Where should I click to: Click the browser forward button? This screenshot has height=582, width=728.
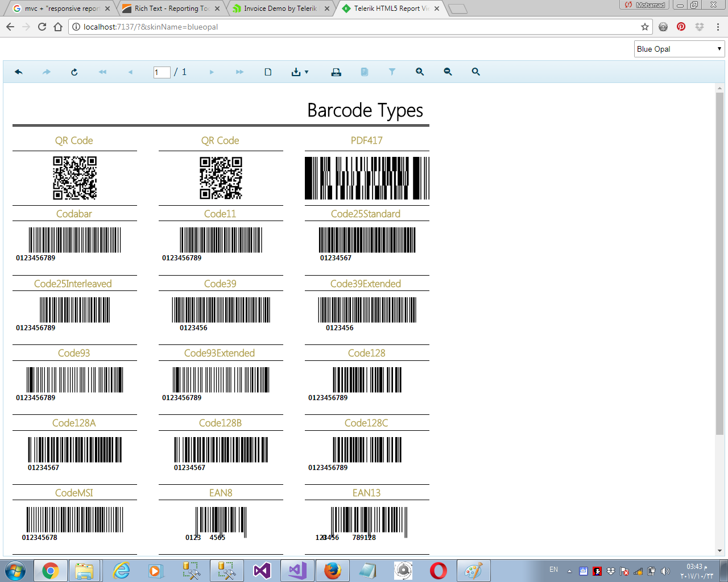[x=26, y=27]
